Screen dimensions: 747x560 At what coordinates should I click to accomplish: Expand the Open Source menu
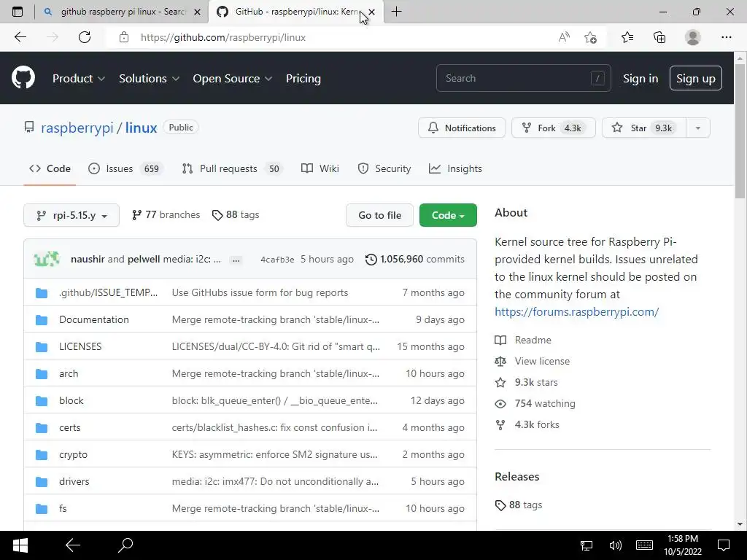pyautogui.click(x=233, y=79)
